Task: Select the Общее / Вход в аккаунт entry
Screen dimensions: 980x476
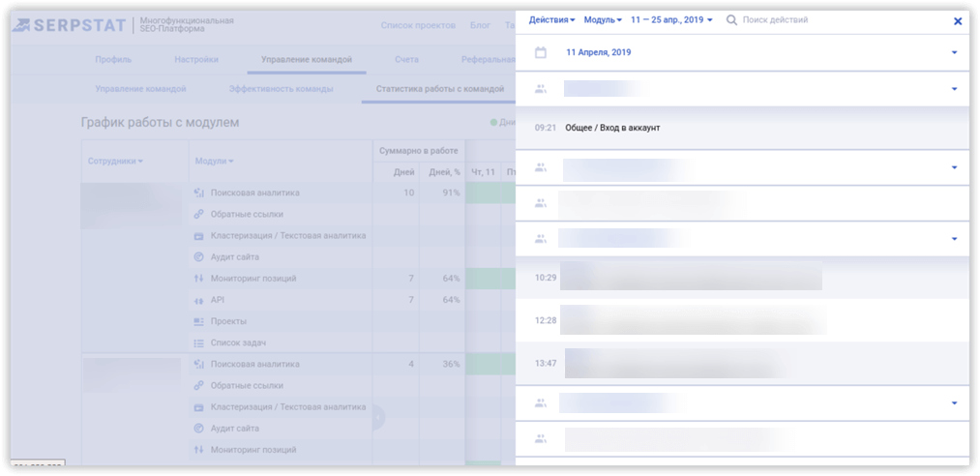Action: 612,128
